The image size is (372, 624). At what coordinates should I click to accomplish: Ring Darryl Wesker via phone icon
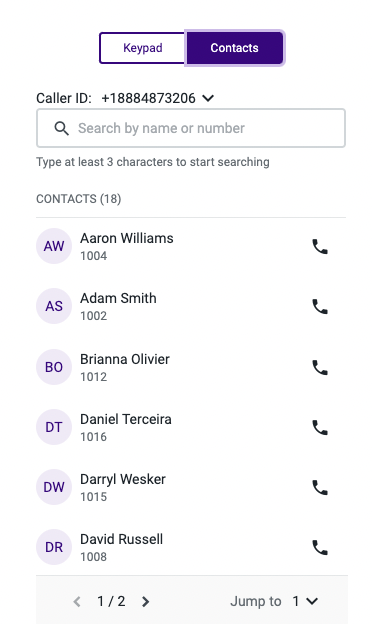[320, 488]
